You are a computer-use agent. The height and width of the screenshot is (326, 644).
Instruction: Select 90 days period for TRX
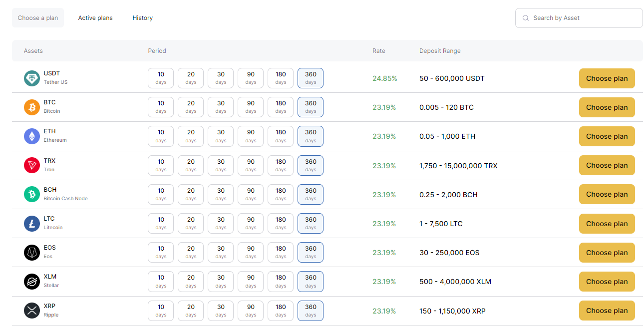point(251,165)
